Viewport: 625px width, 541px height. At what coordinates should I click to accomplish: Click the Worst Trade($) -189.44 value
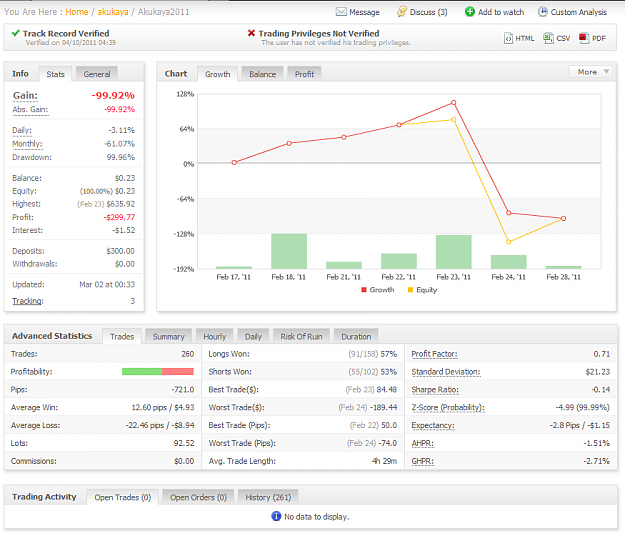click(383, 407)
